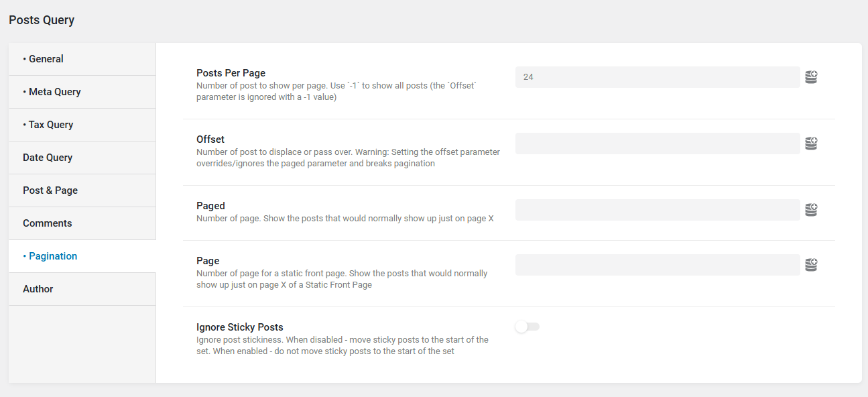
Task: Click the Posts Per Page label text
Action: coord(231,73)
